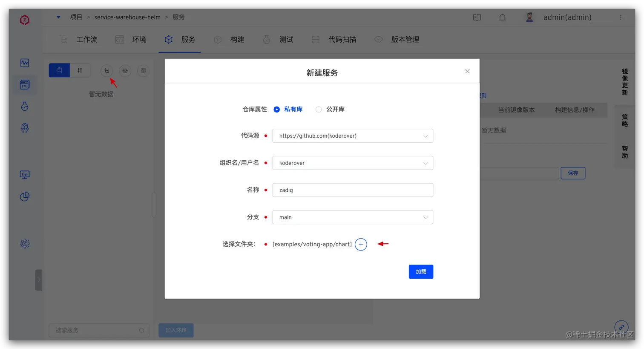The height and width of the screenshot is (349, 644).
Task: Click admin(admin) username text
Action: point(567,17)
